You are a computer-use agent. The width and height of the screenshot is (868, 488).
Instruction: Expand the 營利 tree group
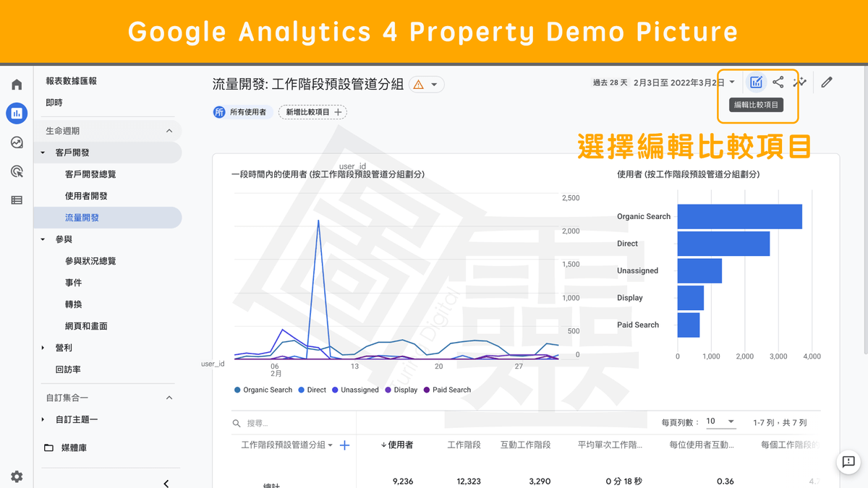[43, 348]
